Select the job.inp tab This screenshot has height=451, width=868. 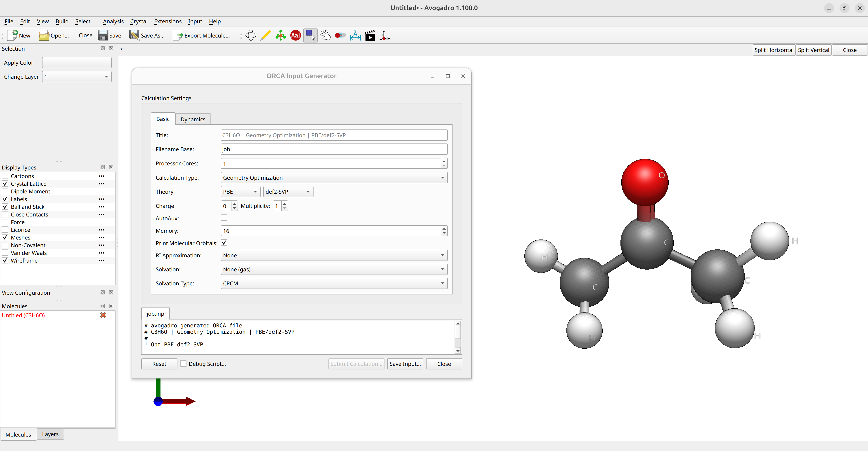(x=155, y=314)
